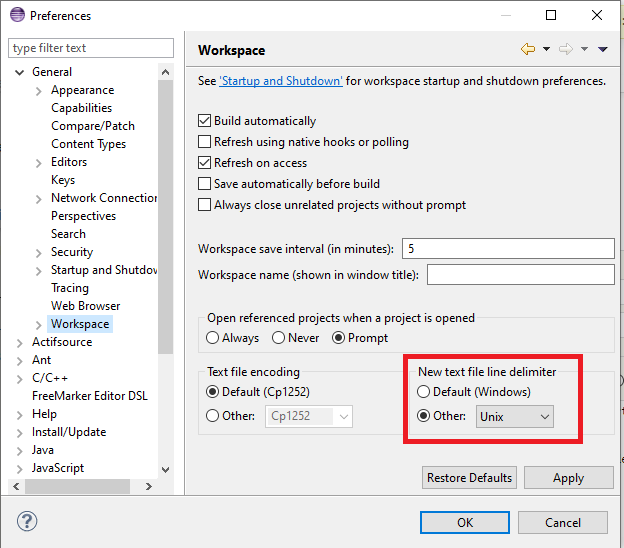The image size is (624, 548).
Task: Click the back navigation arrow icon
Action: tap(527, 49)
